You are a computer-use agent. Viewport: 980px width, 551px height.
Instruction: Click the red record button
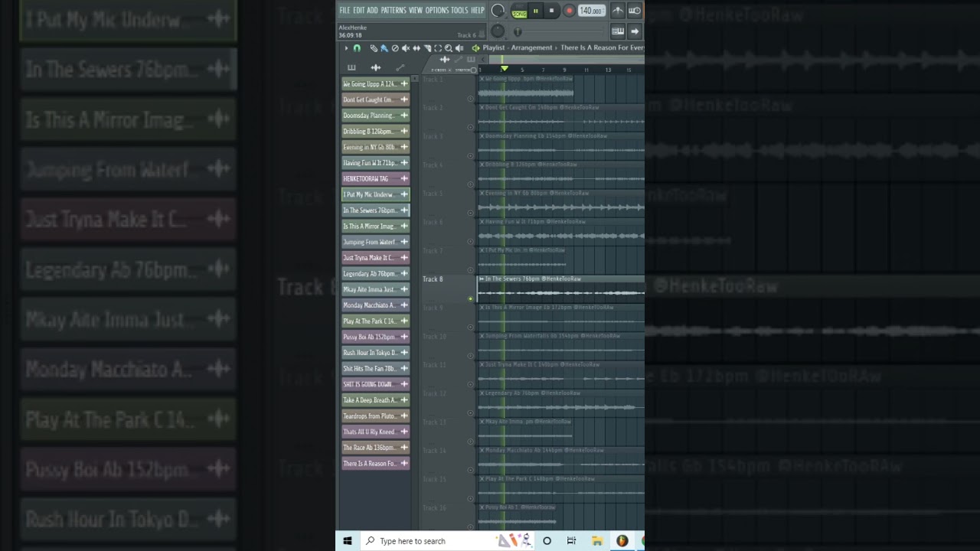[569, 11]
